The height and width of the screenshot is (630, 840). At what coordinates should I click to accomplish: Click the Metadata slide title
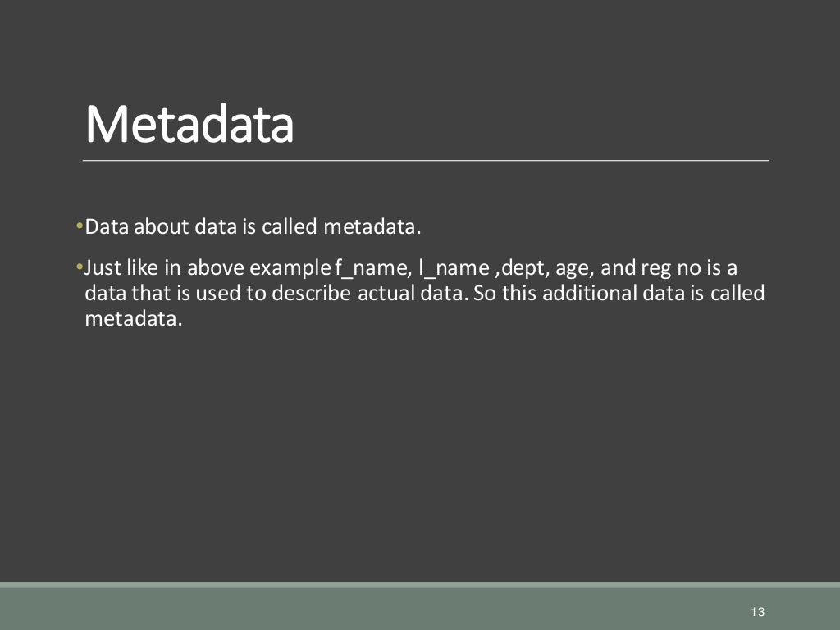coord(189,124)
